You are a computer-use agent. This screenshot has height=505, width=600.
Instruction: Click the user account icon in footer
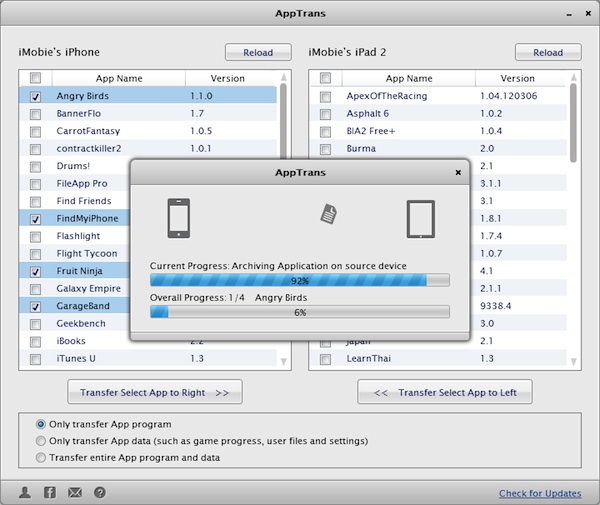pos(26,492)
